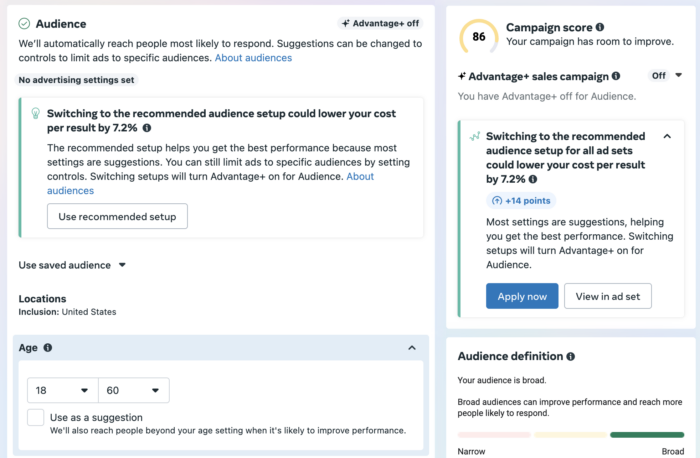
Task: Collapse the Age section chevron
Action: pyautogui.click(x=412, y=348)
